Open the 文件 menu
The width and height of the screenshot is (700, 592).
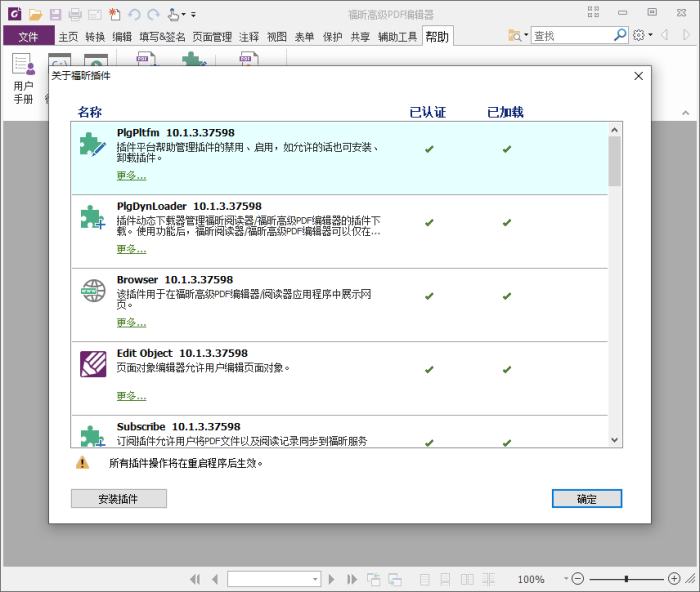pyautogui.click(x=29, y=36)
